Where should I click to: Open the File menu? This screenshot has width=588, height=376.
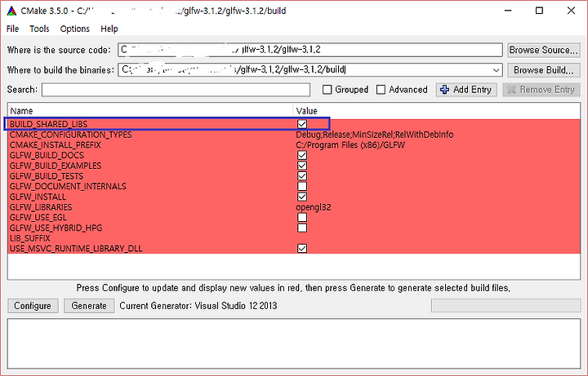click(x=12, y=29)
